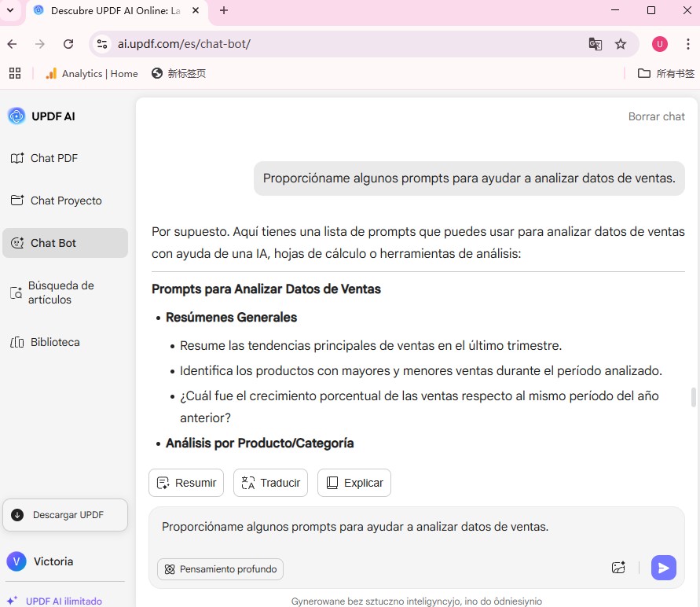This screenshot has width=700, height=607.
Task: Click the download arrow icon on Descargar UPDF
Action: [17, 515]
